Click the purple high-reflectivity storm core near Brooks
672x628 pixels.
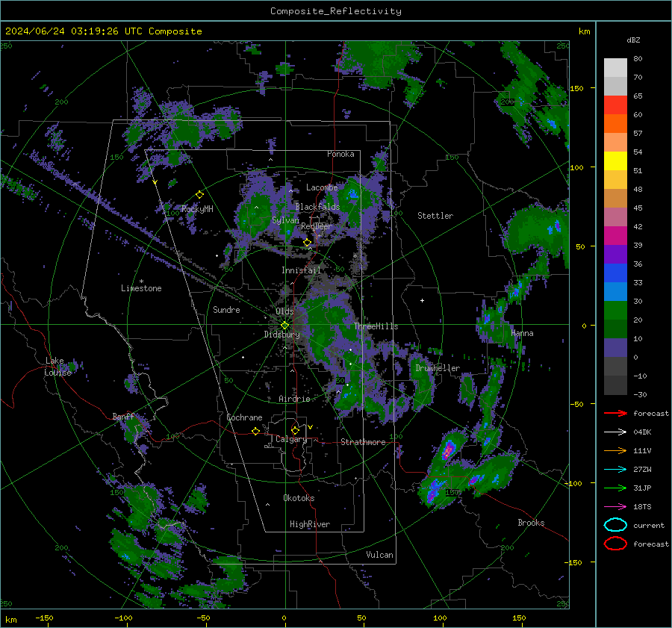(x=447, y=450)
